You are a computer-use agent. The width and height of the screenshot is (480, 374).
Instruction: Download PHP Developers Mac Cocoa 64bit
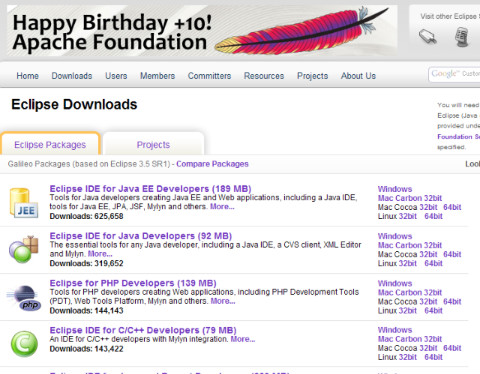452,302
